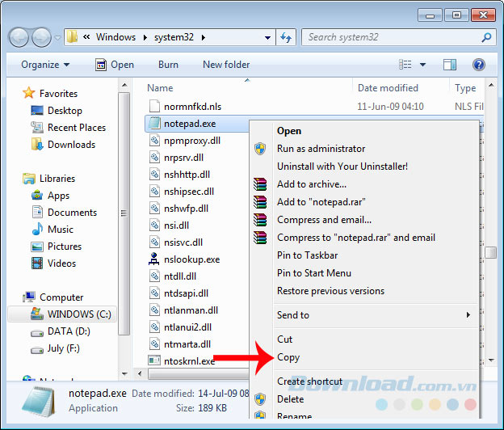The width and height of the screenshot is (504, 430).
Task: Click the Help question mark icon
Action: 478,65
